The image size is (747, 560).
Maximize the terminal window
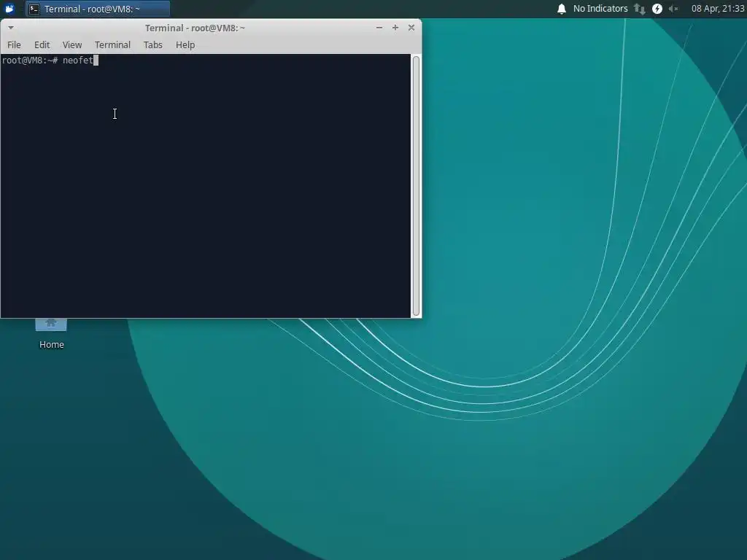point(395,28)
